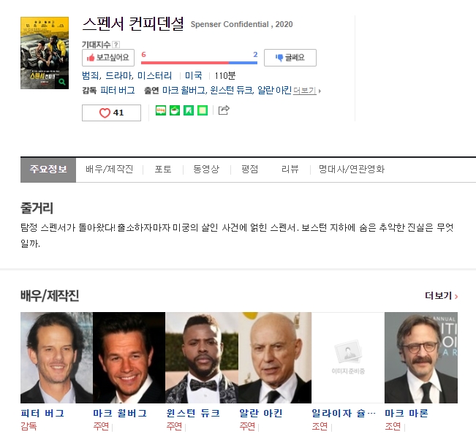
Task: Click the question mark help icon beside 기대지수
Action: [116, 45]
